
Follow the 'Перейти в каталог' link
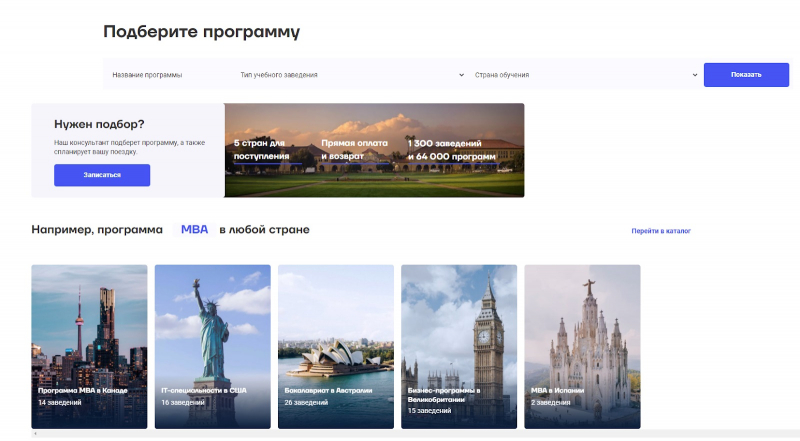661,231
